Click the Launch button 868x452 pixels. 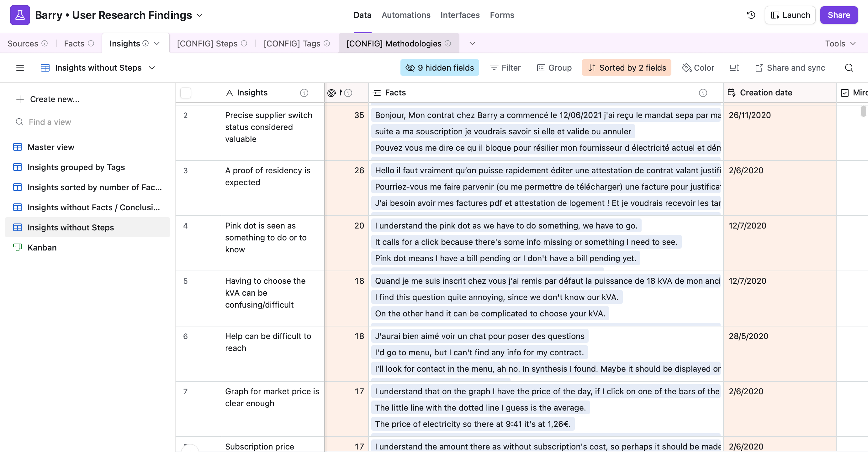790,15
